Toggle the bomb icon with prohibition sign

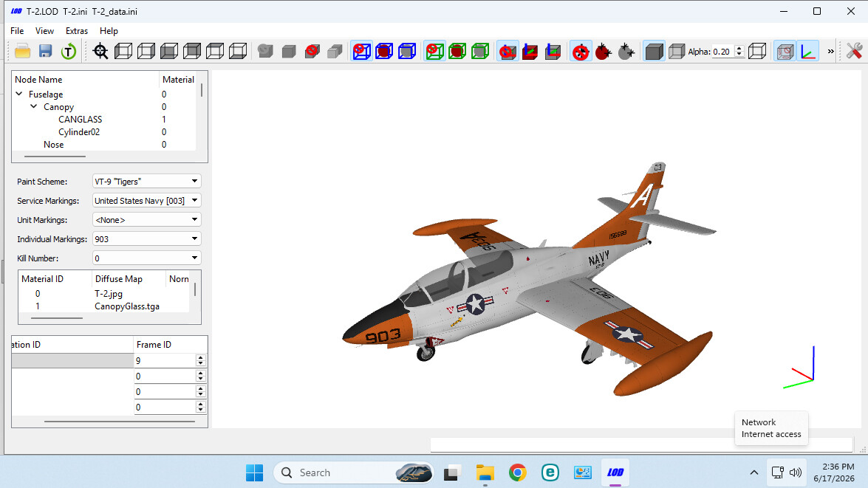581,52
